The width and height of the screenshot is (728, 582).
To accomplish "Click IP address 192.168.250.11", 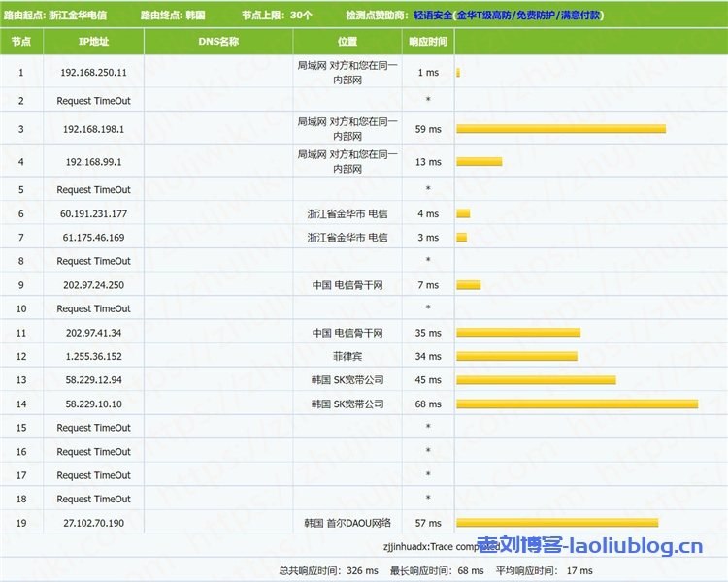I will [x=93, y=73].
